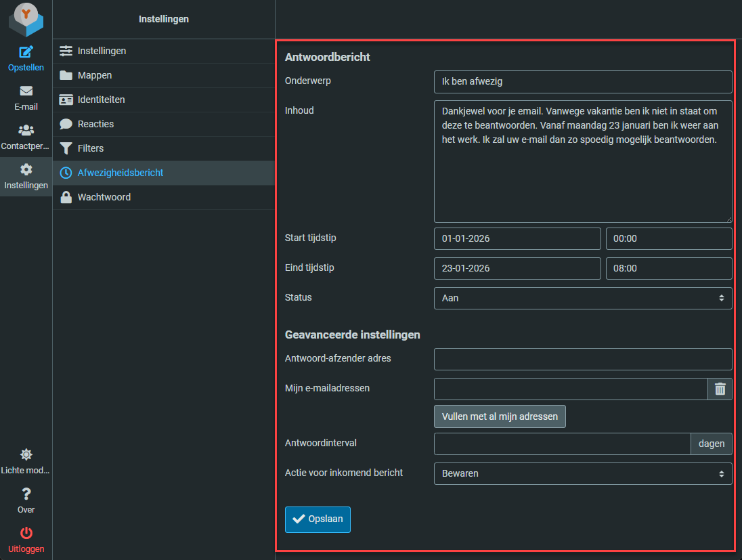Click the Opstellen compose icon

(x=26, y=52)
